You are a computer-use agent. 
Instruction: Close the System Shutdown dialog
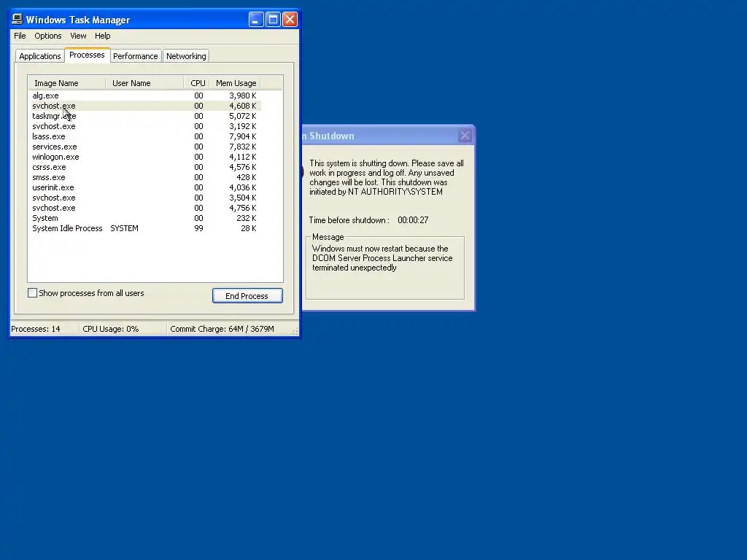tap(465, 136)
